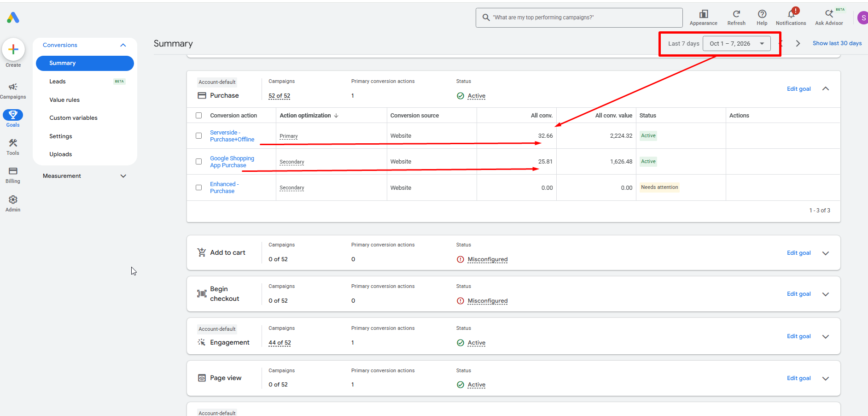868x416 pixels.
Task: Click the Create plus button
Action: (x=13, y=49)
